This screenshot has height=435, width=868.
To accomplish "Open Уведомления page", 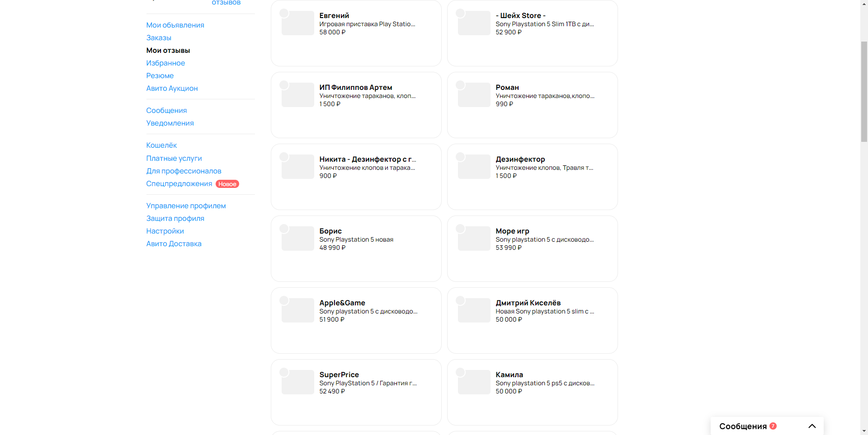I will [x=170, y=123].
